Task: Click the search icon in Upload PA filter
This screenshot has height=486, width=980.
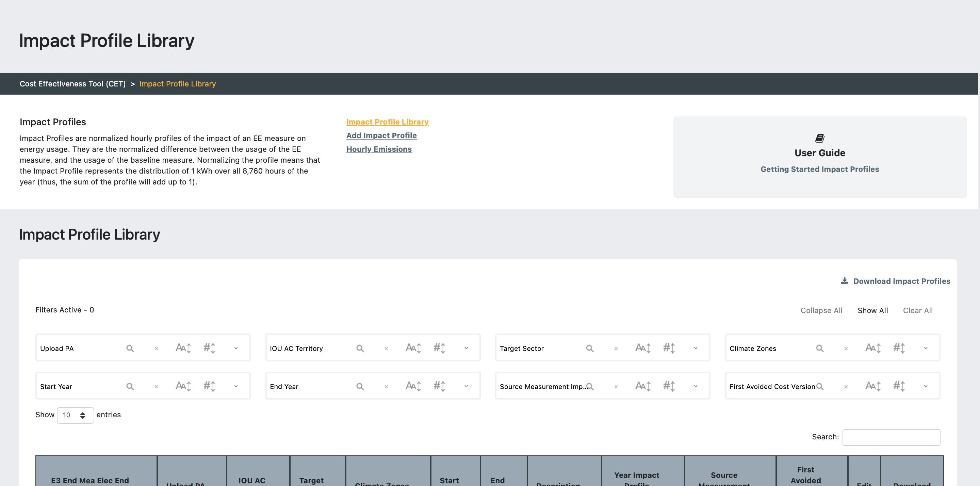Action: tap(130, 348)
